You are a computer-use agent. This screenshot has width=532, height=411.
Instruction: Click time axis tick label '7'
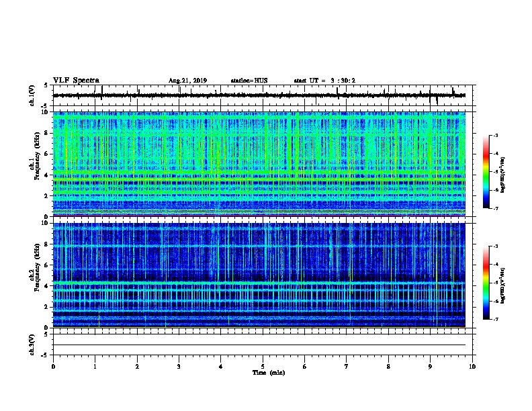click(347, 367)
